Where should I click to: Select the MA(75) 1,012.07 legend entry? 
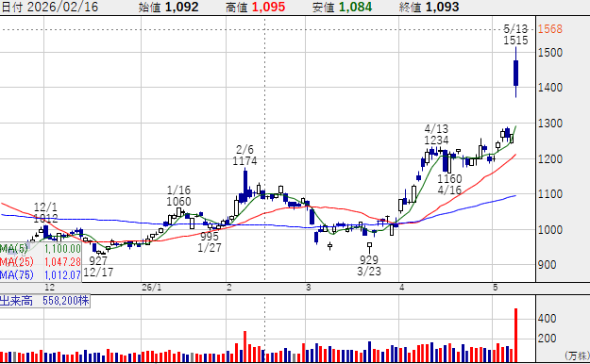[x=41, y=274]
